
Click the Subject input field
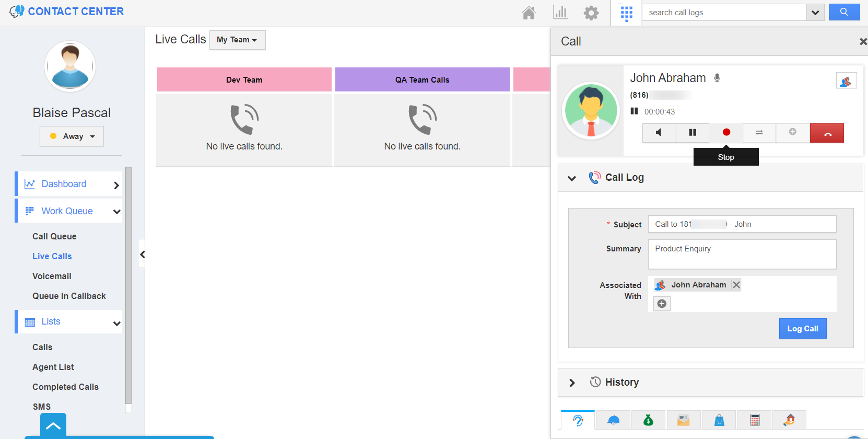(742, 224)
